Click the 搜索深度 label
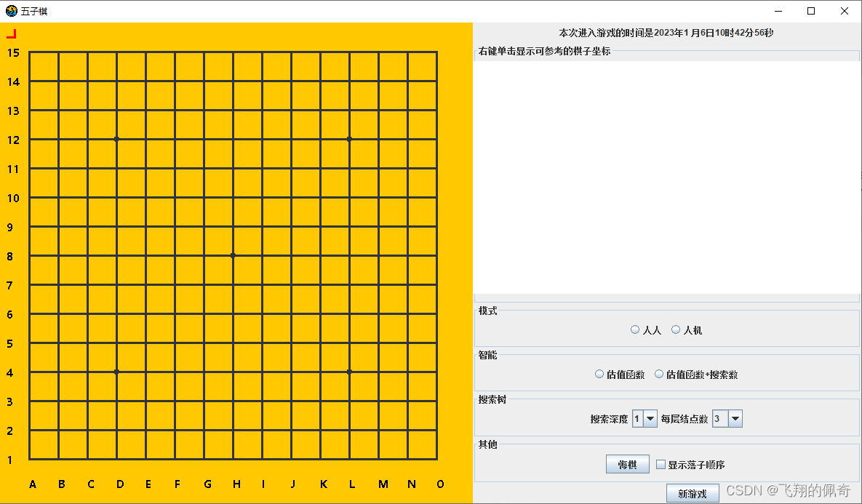Screen dimensions: 862x504 click(x=609, y=419)
